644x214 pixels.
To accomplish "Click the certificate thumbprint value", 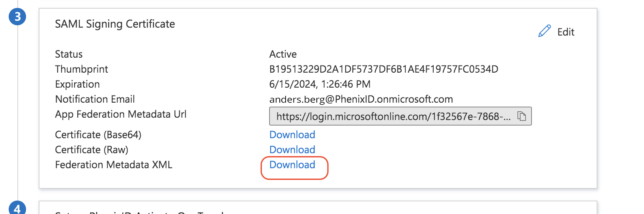I will pos(384,69).
